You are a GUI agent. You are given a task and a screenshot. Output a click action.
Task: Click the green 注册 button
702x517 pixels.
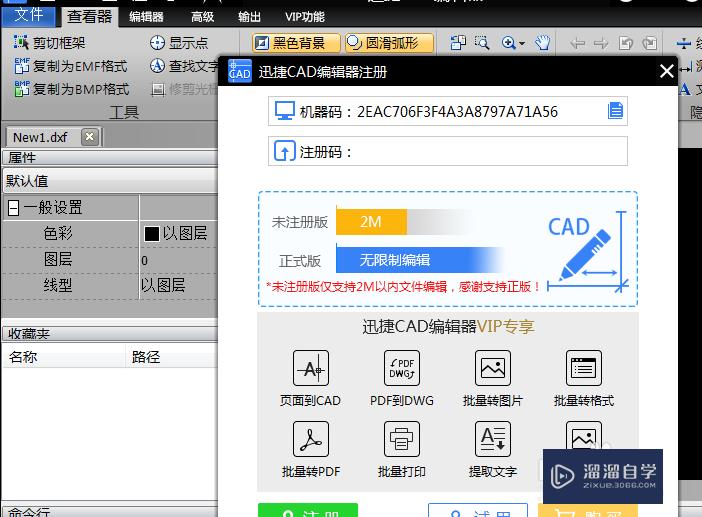tap(308, 510)
